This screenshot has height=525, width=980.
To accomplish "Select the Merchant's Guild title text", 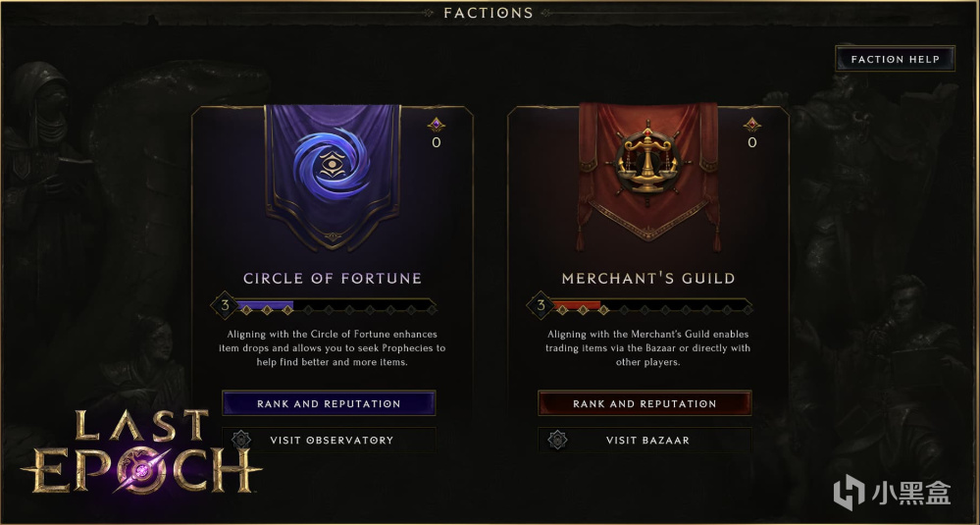I will pos(648,278).
